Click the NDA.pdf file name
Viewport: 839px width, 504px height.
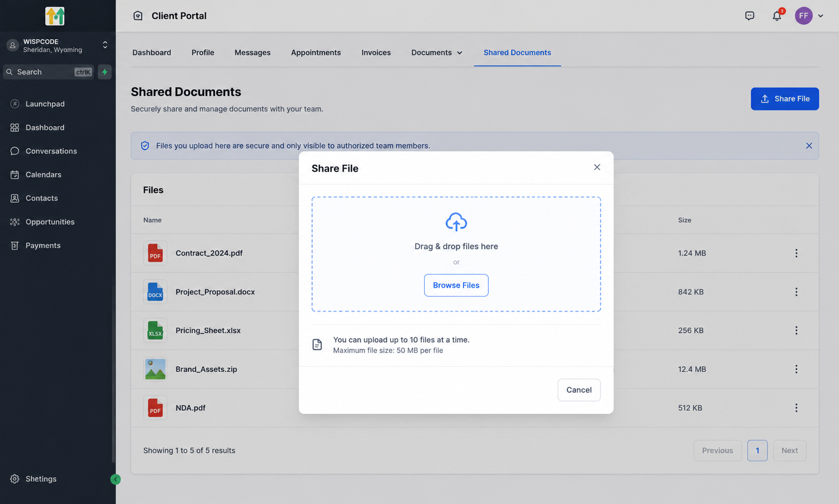point(190,408)
